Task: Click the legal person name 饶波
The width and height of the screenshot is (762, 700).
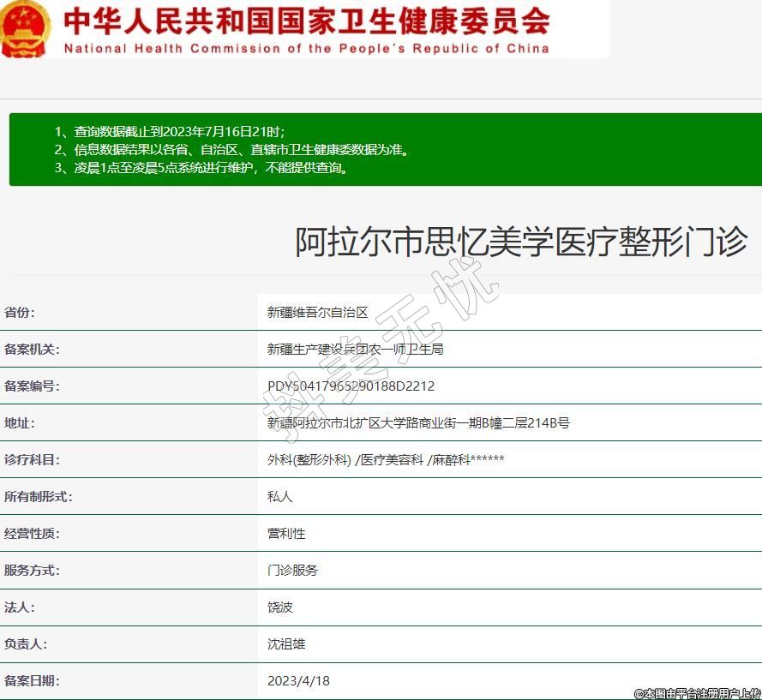Action: pyautogui.click(x=280, y=607)
